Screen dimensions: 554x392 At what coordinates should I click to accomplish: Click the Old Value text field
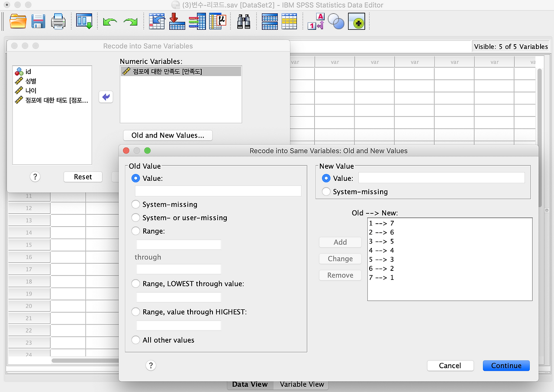[x=218, y=191]
